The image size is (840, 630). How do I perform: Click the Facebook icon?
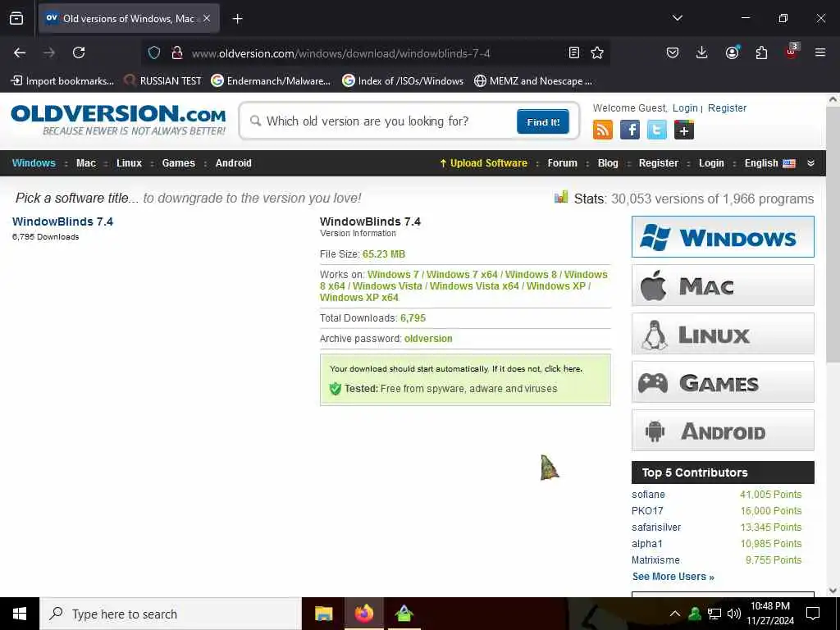click(x=629, y=130)
